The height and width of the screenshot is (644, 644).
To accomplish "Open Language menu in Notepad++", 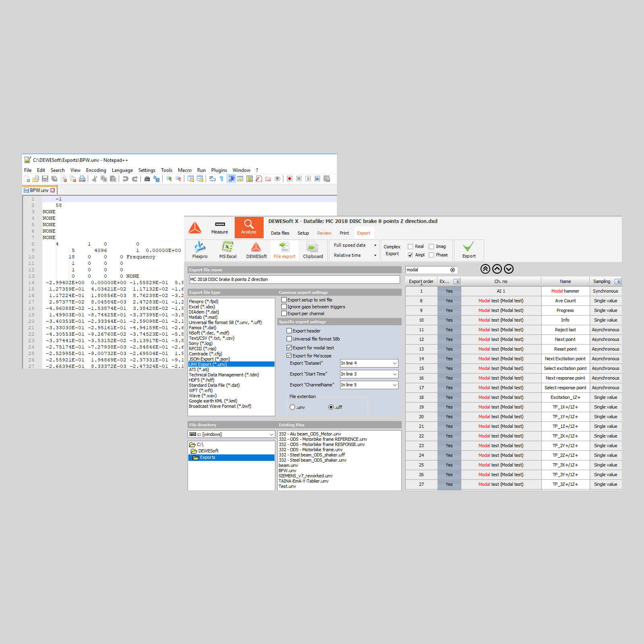I will (122, 170).
